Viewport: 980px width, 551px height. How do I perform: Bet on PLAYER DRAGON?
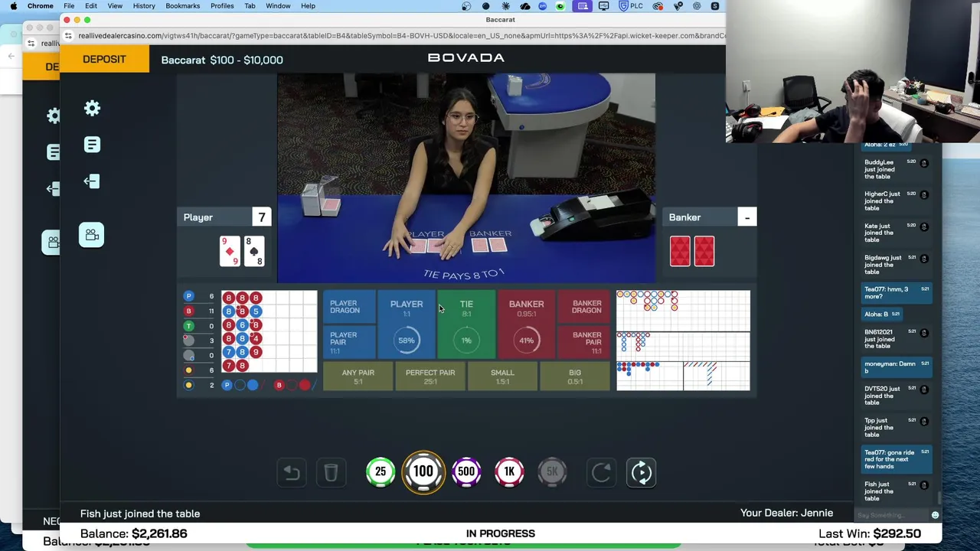(x=350, y=307)
